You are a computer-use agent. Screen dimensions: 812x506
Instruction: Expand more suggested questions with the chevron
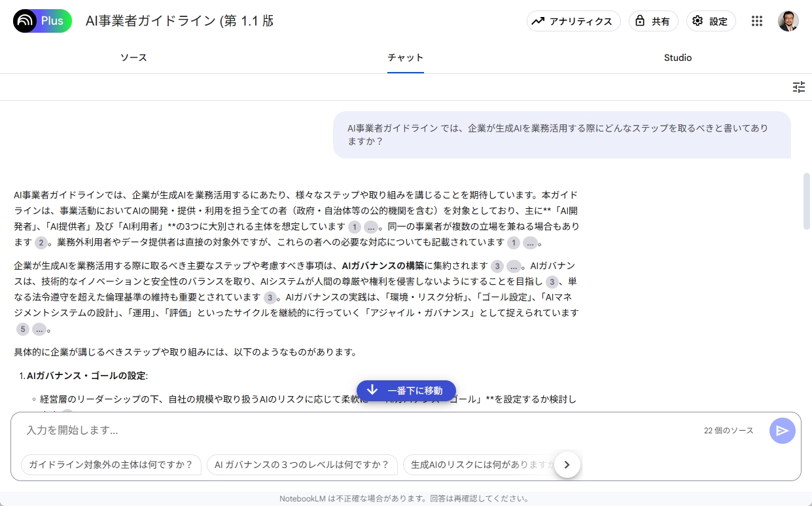coord(567,465)
